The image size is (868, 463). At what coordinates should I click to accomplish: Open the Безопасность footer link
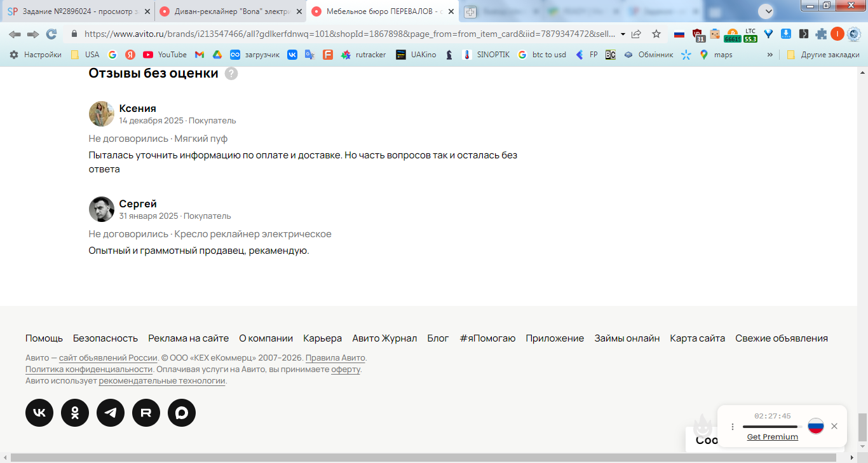tap(105, 338)
